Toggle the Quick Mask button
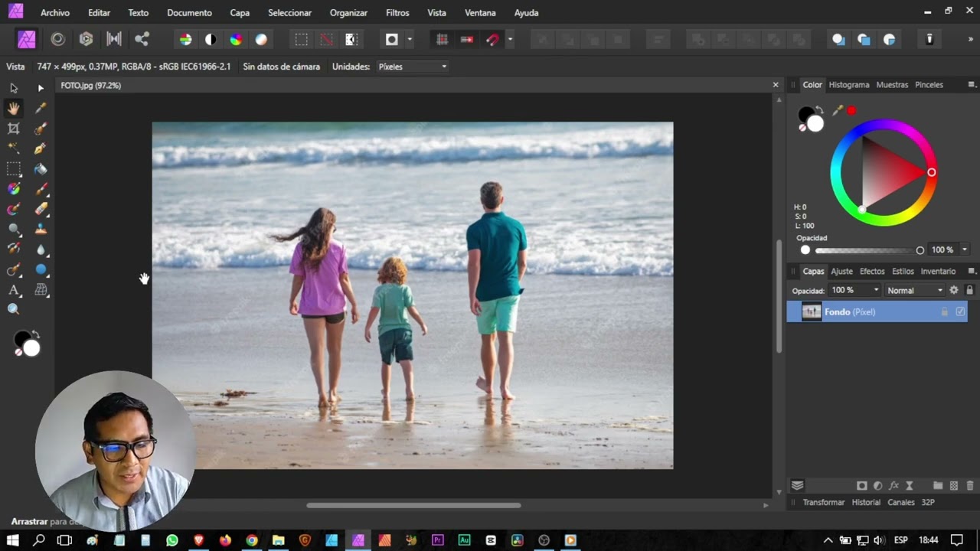980x551 pixels. [392, 40]
